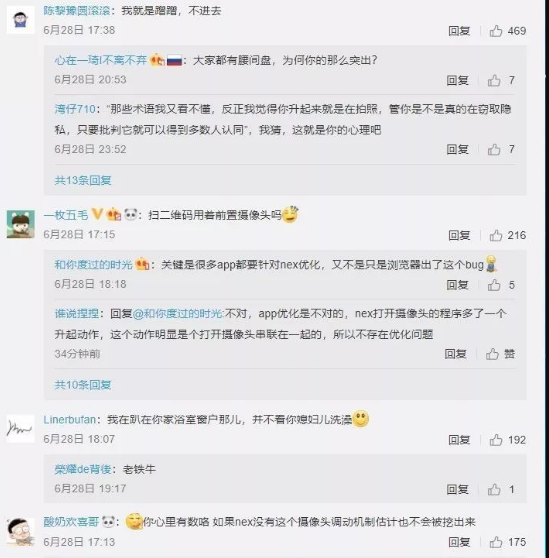Reply to 和你度过的时光's comment at 18:18
The image size is (549, 558).
pos(458,285)
